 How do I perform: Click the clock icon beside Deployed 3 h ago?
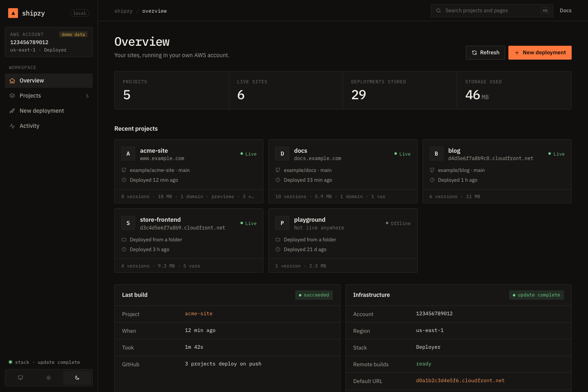(124, 249)
